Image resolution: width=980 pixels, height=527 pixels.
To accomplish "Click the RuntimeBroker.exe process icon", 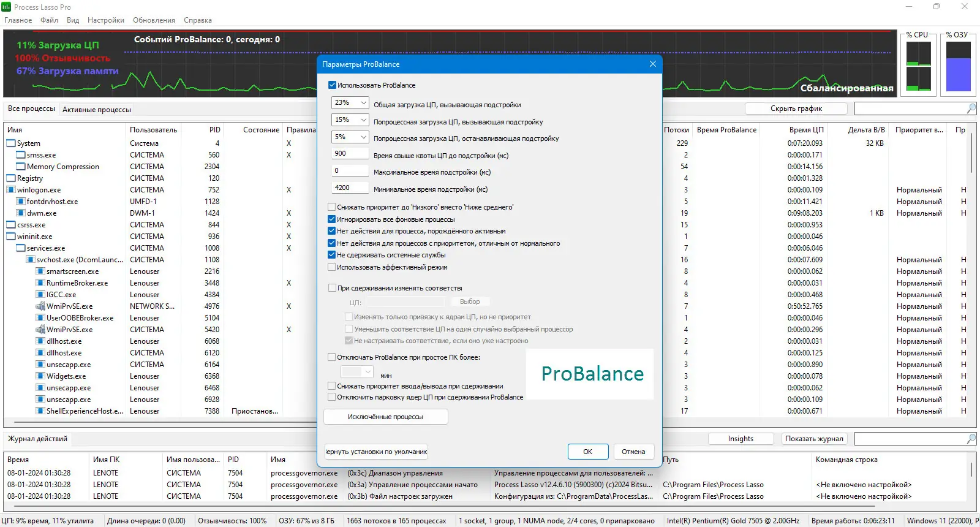I will coord(40,283).
